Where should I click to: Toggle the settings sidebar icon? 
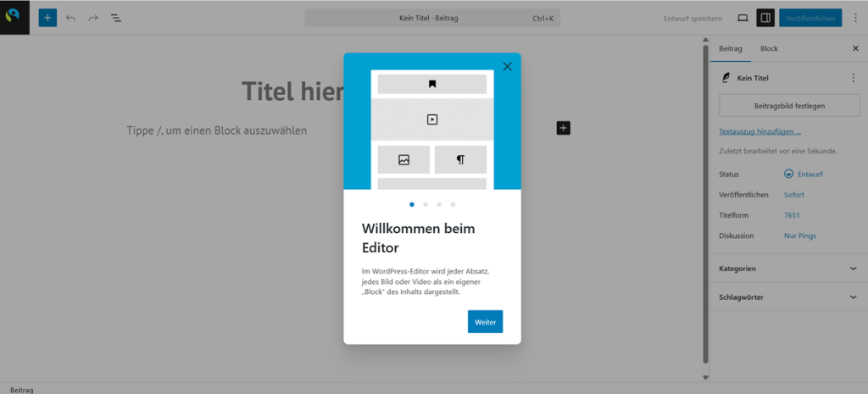(765, 19)
